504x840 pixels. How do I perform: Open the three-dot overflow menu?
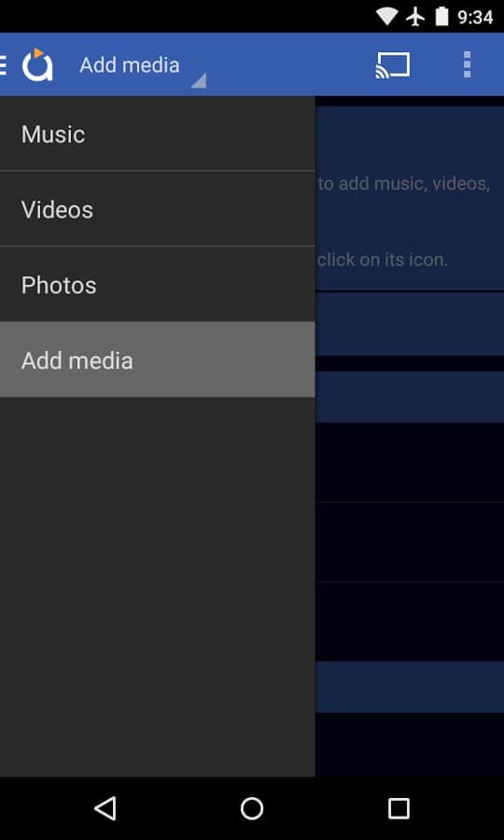[x=467, y=64]
